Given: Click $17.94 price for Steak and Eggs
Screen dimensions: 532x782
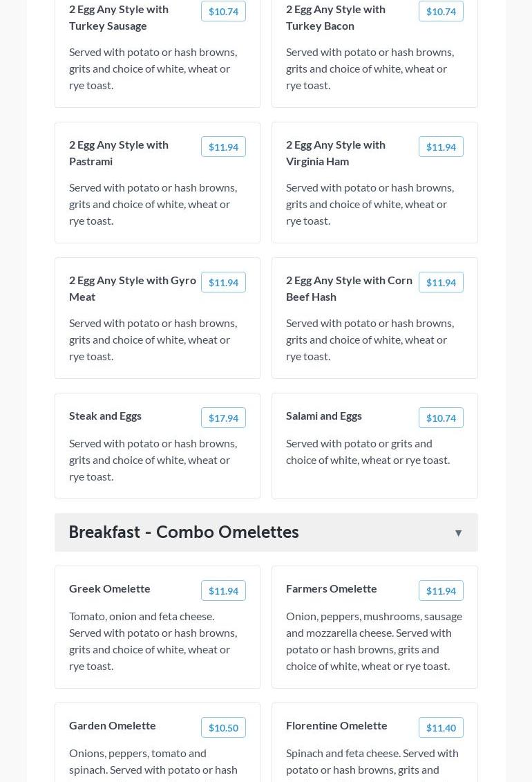Looking at the screenshot, I should click(x=223, y=418).
